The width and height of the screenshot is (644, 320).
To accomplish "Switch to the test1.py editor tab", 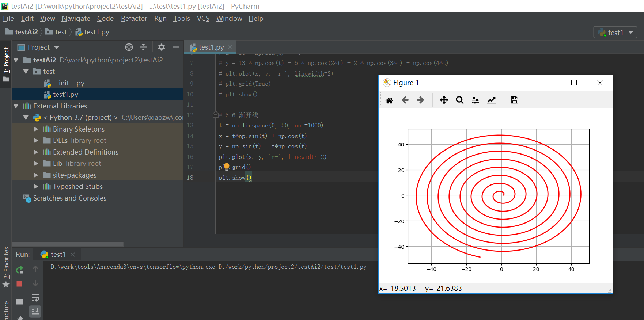I will [211, 47].
